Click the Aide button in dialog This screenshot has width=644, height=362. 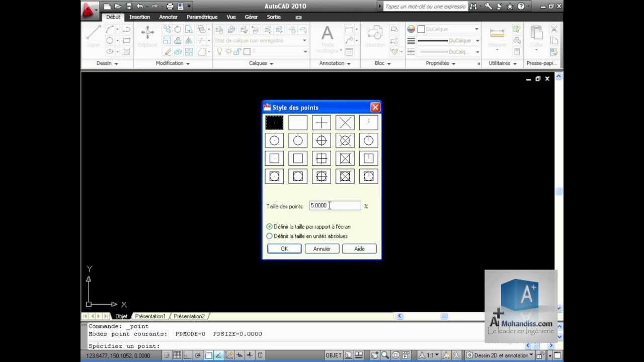(x=359, y=249)
